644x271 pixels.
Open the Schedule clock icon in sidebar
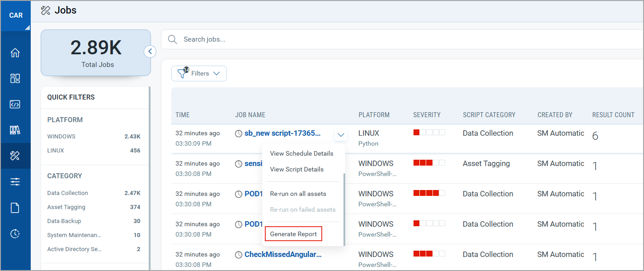point(15,233)
